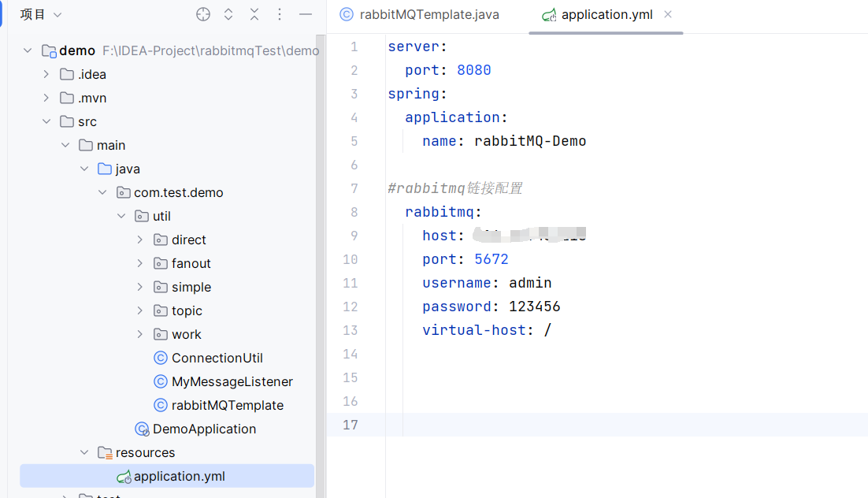Click the MyMessageListener class icon
This screenshot has width=868, height=498.
tap(161, 381)
